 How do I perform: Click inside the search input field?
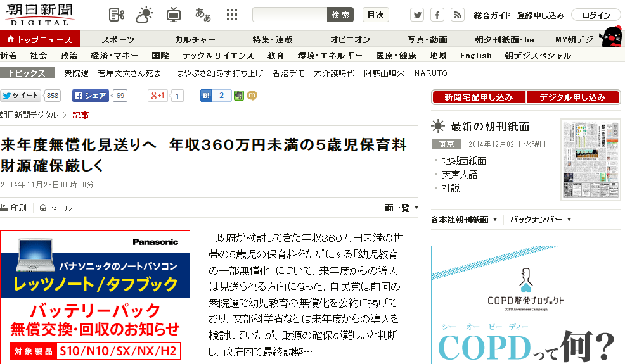click(x=290, y=15)
